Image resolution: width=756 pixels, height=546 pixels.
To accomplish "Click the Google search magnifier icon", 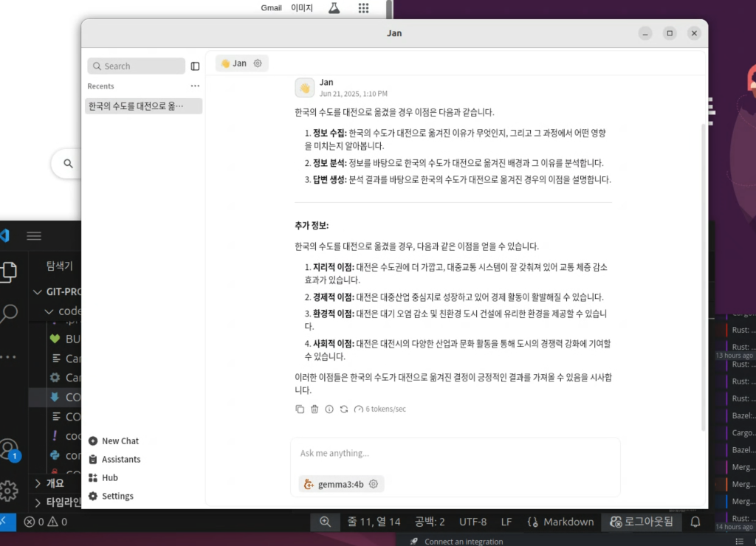I will pyautogui.click(x=69, y=163).
